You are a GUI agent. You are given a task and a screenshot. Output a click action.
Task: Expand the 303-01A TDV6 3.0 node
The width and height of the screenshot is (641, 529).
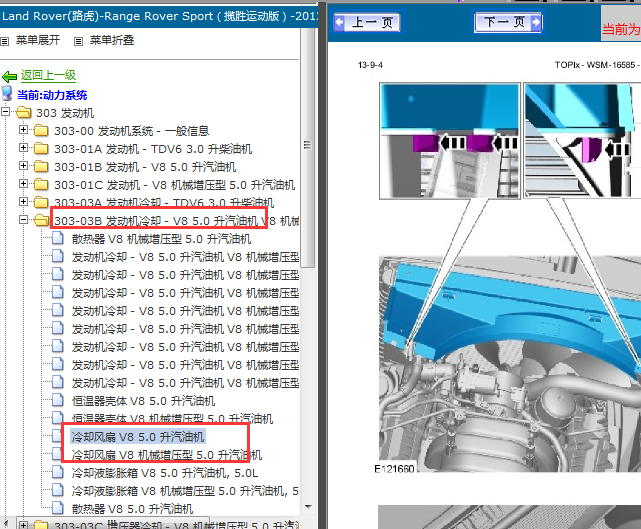[23, 148]
